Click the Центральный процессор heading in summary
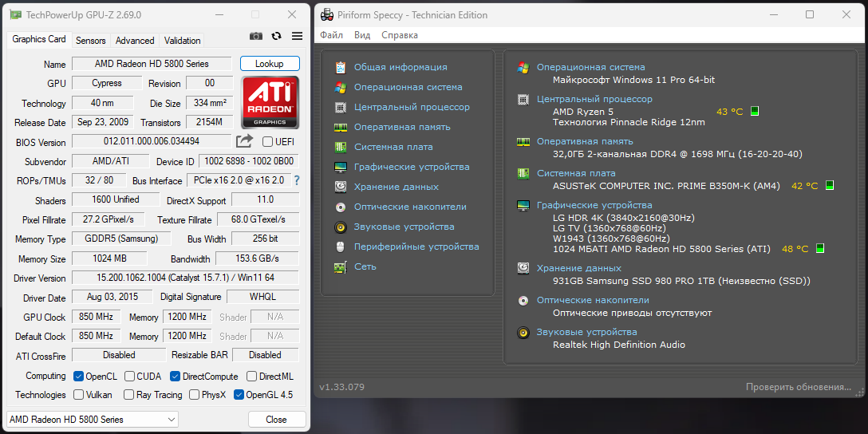The height and width of the screenshot is (434, 868). (594, 99)
